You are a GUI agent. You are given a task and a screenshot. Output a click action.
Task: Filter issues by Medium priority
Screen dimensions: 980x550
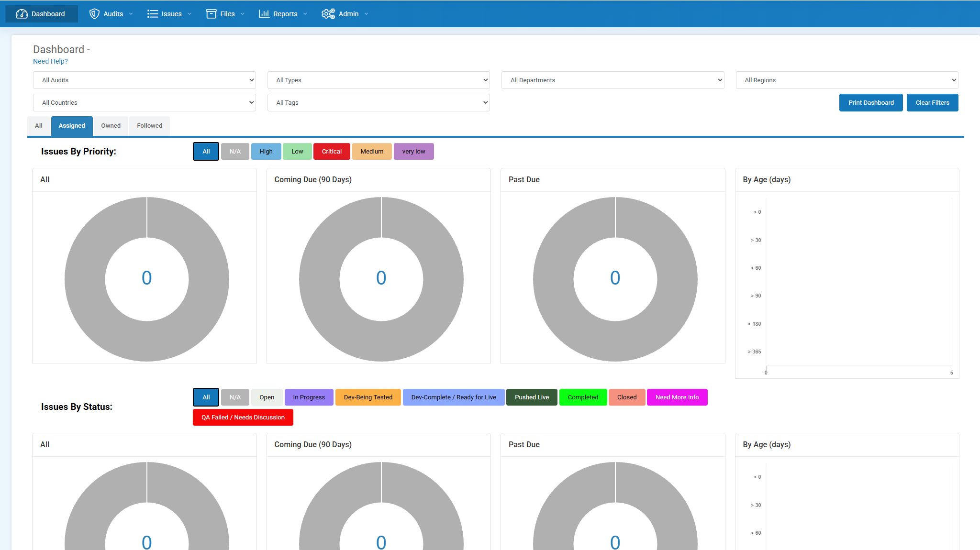tap(372, 152)
